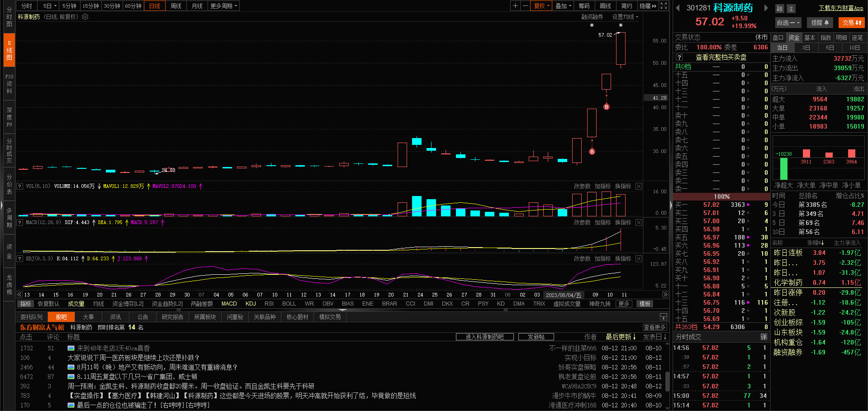Click the 隐藏 collapse arrows button
Screen dimensions: 868x411
[x=648, y=6]
